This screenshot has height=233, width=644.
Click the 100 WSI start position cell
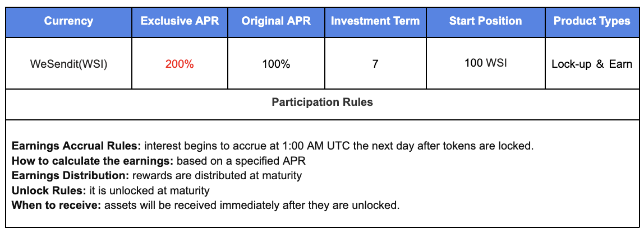[x=485, y=63]
